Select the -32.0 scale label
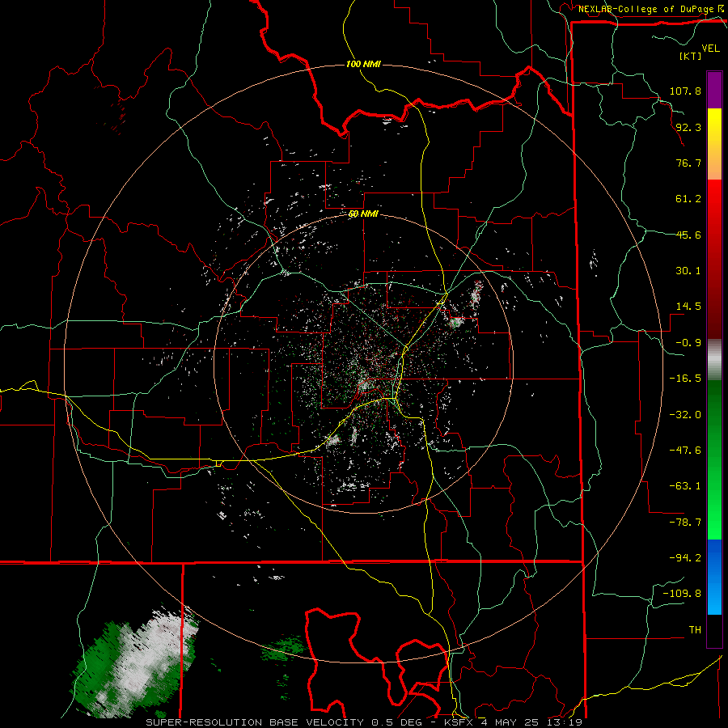 [x=685, y=415]
